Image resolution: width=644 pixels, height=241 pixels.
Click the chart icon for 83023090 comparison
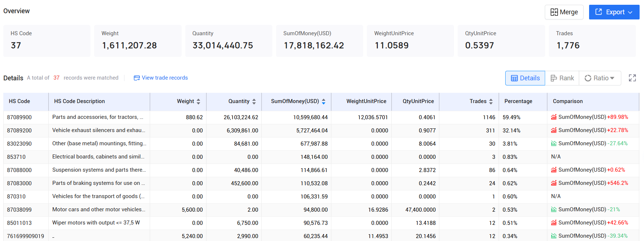click(554, 143)
